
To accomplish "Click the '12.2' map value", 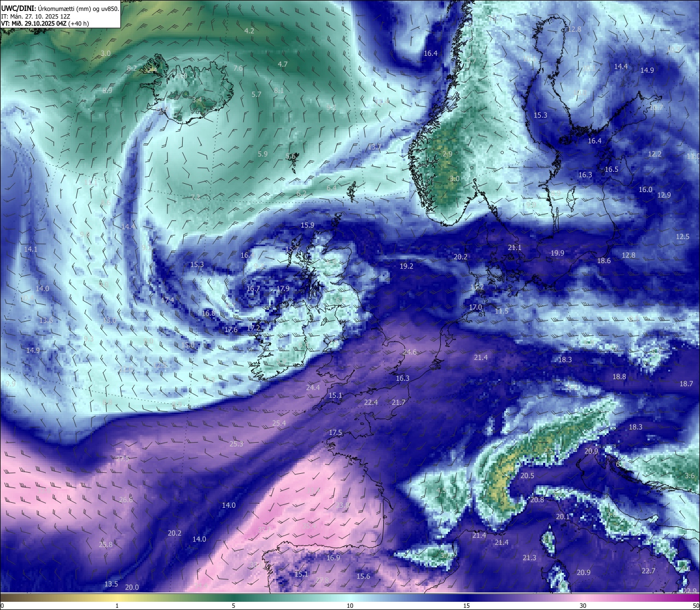I will tap(655, 154).
